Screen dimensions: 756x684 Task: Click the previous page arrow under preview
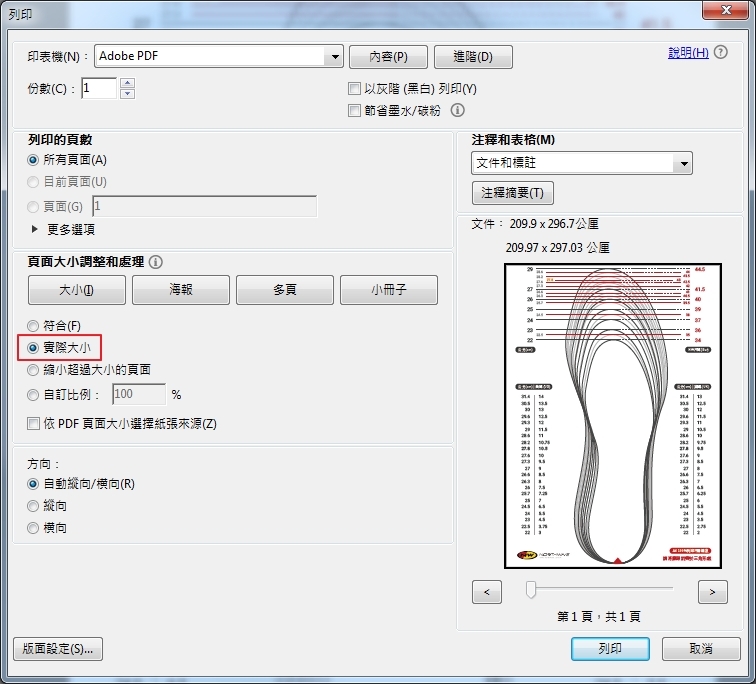pyautogui.click(x=486, y=592)
